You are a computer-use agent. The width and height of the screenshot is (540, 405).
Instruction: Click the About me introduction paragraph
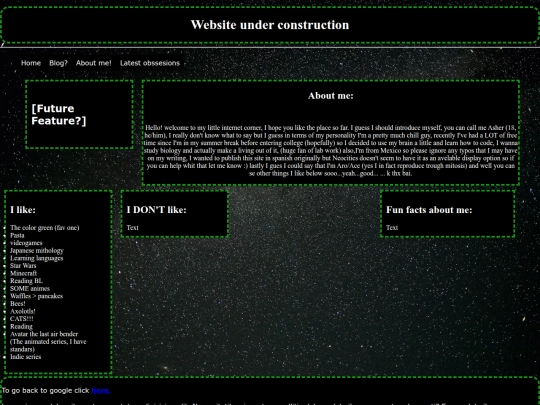[x=331, y=150]
